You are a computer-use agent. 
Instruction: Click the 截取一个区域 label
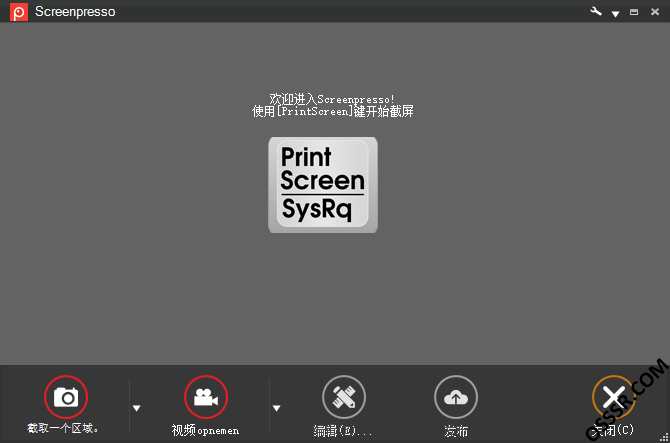[x=63, y=428]
